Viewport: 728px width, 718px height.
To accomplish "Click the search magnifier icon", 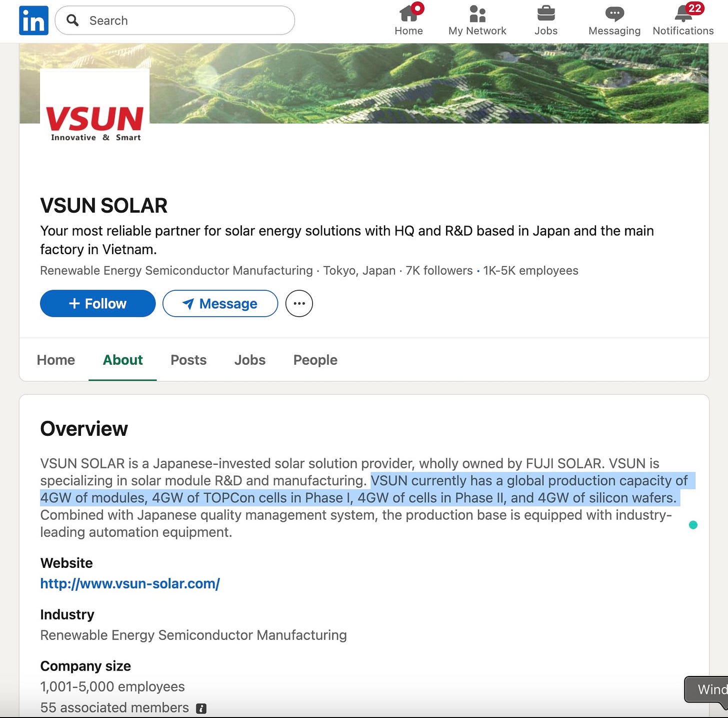I will click(73, 21).
